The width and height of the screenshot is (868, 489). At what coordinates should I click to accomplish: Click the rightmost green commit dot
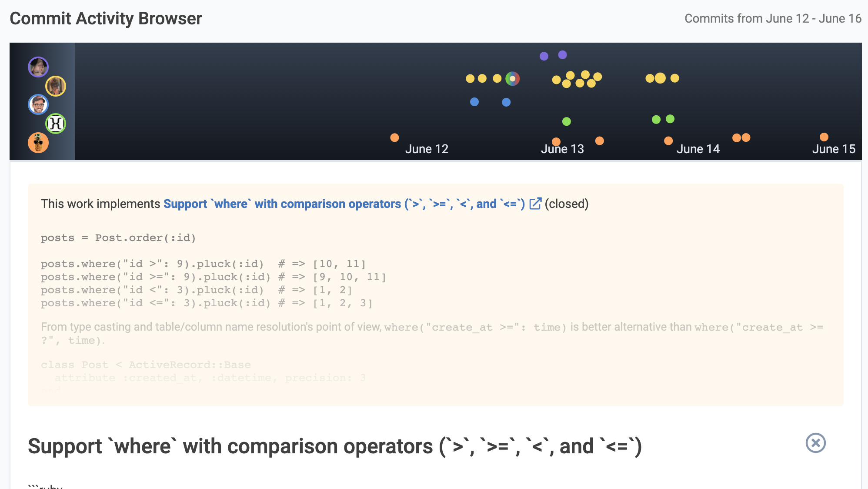(670, 119)
